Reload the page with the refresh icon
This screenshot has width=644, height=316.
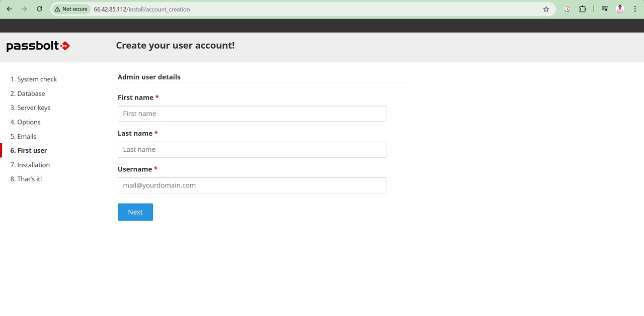coord(40,9)
